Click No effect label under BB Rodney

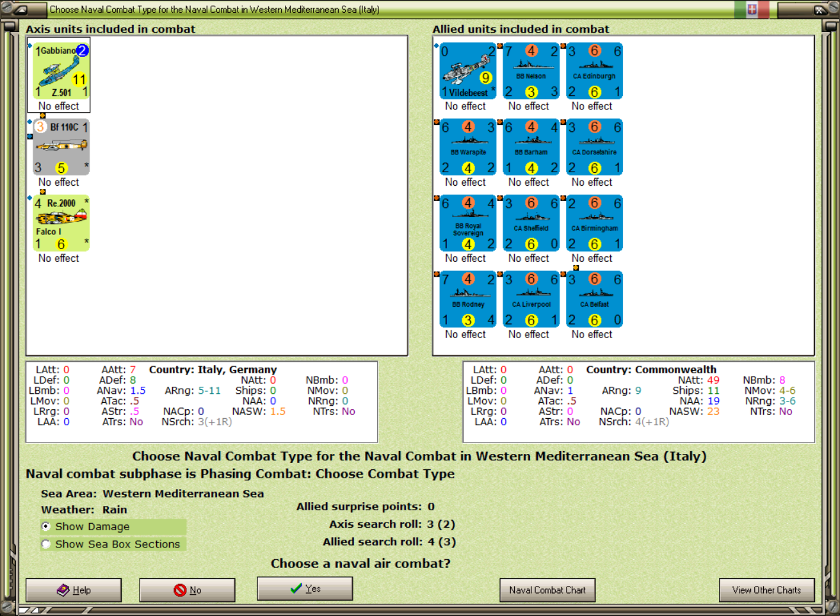(x=465, y=334)
